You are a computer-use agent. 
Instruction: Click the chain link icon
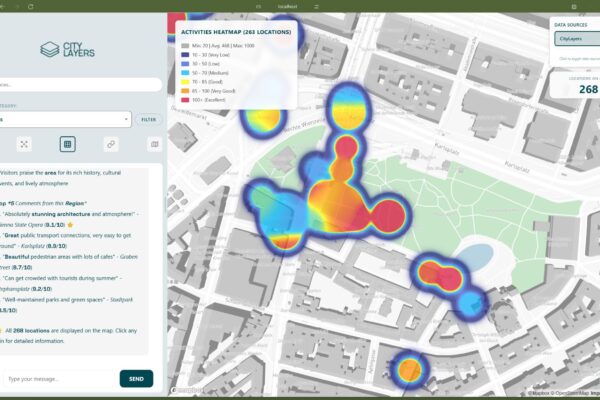111,144
